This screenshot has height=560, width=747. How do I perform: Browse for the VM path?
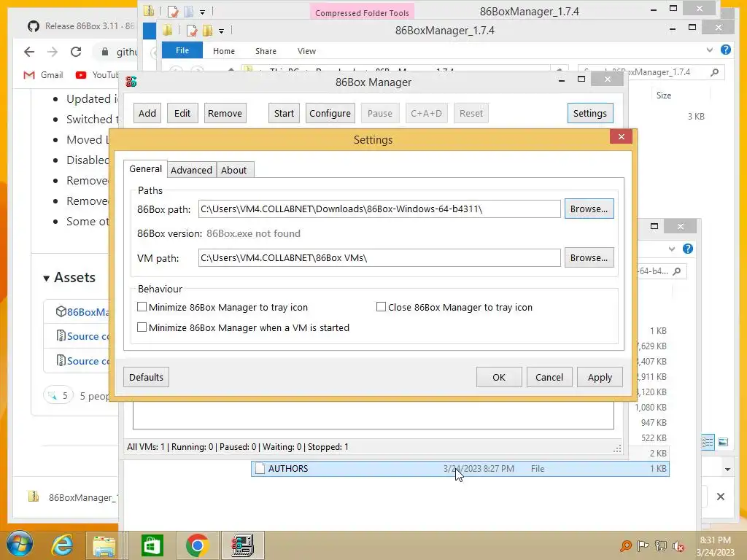pyautogui.click(x=589, y=257)
